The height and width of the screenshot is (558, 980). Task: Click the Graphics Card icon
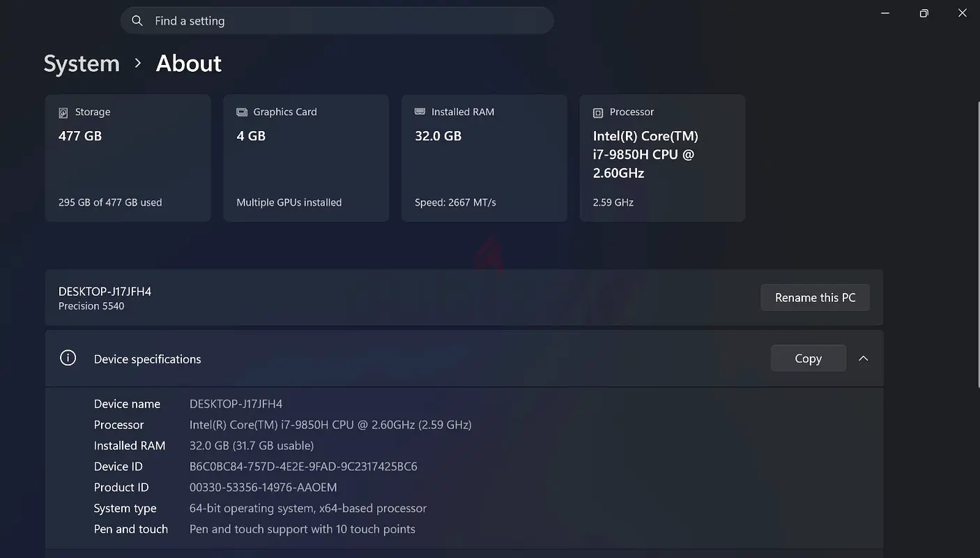point(242,112)
